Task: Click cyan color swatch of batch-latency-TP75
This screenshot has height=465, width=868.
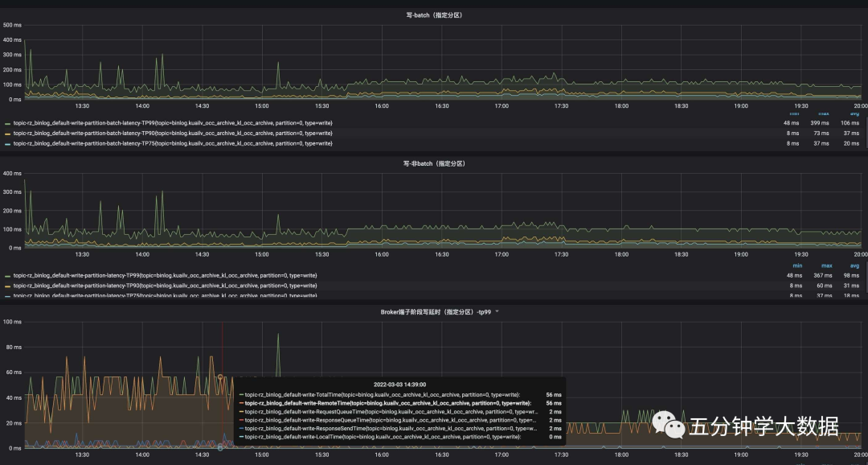Action: (8, 143)
